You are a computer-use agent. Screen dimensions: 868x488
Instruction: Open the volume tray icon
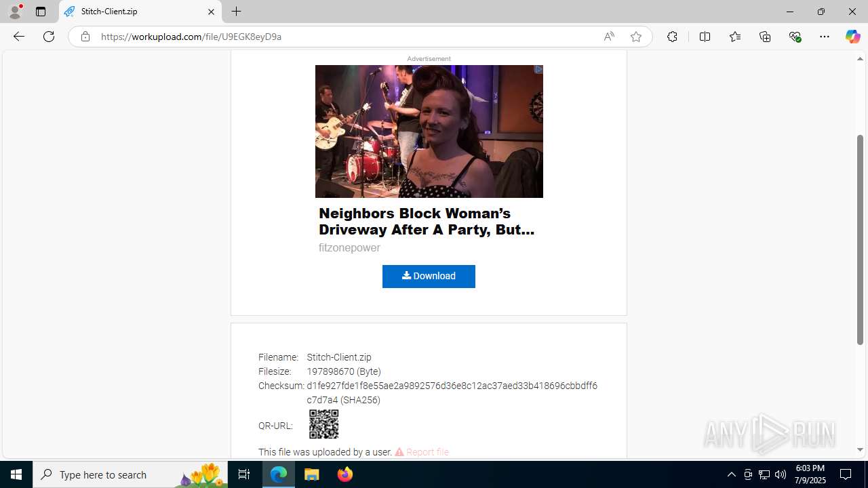(781, 474)
